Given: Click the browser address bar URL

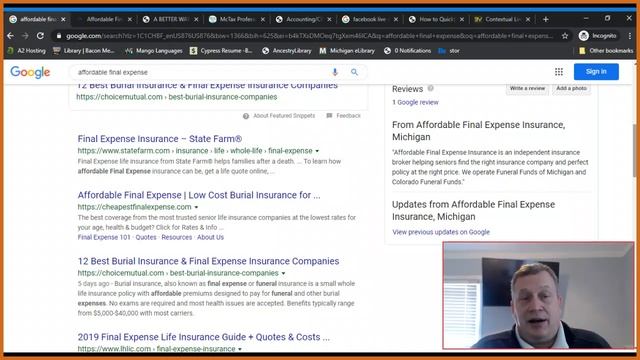Looking at the screenshot, I should tap(309, 36).
